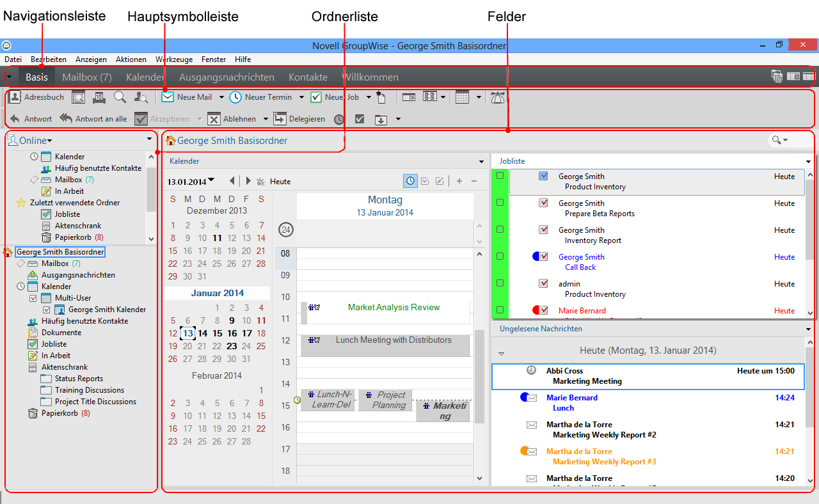Screen dimensions: 819x504
Task: Check the Product Inventory job by George Smith
Action: (500, 176)
